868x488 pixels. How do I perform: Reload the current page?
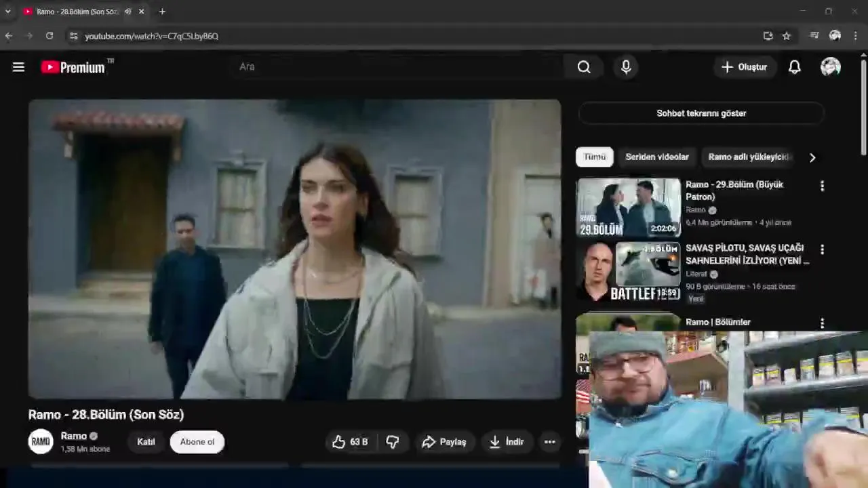pos(50,36)
